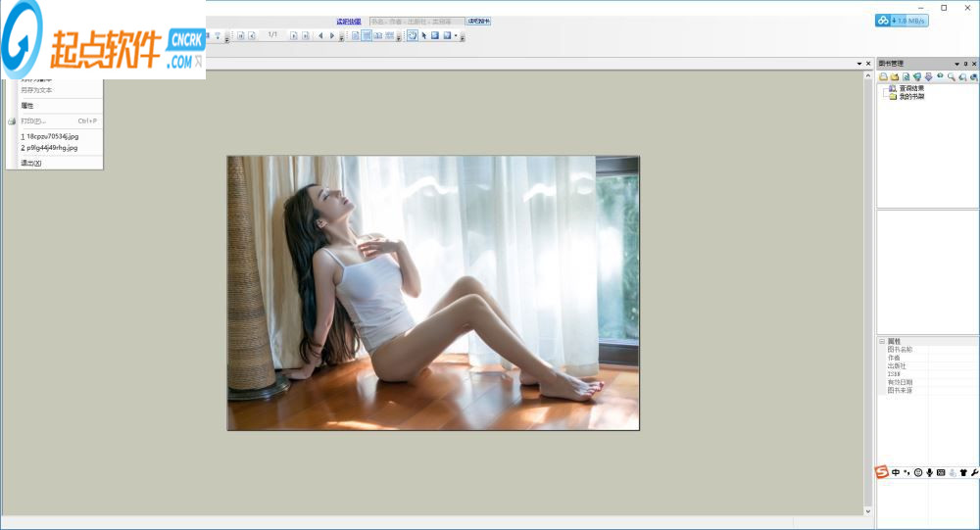Close the current document tab
The image size is (980, 530).
tap(868, 64)
